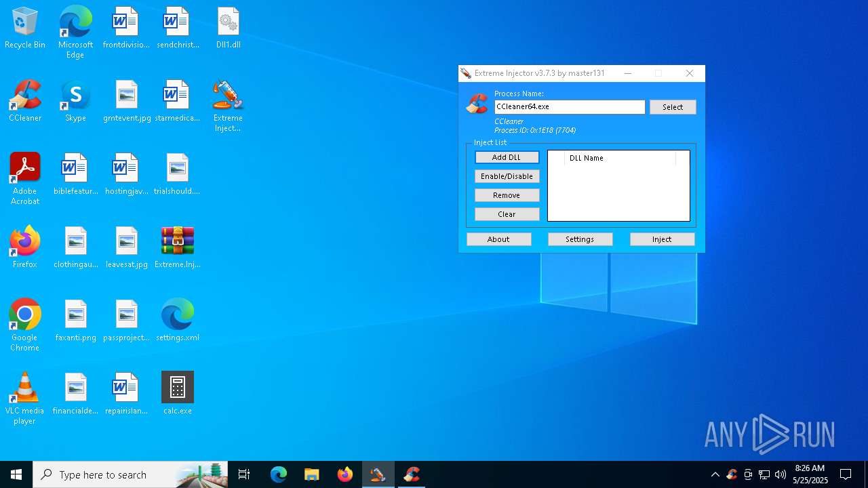Switch to Extreme Injector taskbar button

click(x=378, y=474)
